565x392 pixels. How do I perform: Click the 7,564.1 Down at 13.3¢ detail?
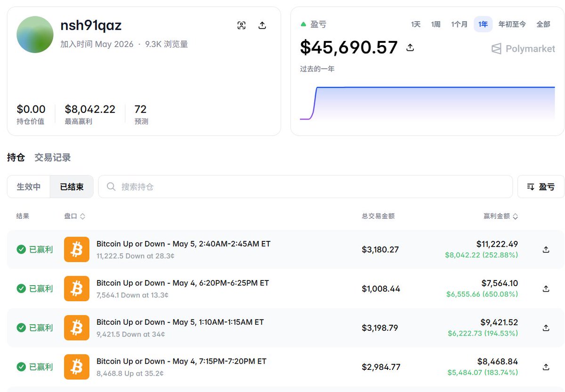132,295
